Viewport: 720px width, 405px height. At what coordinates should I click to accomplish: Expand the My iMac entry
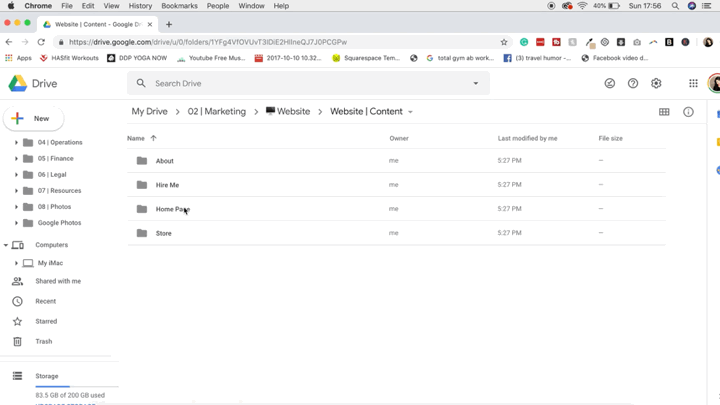pos(16,263)
